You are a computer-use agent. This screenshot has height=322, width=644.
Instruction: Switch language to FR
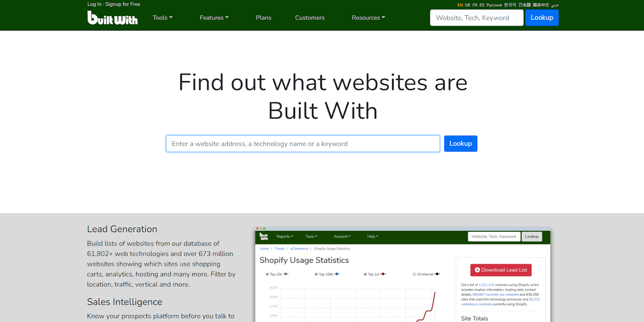point(475,5)
